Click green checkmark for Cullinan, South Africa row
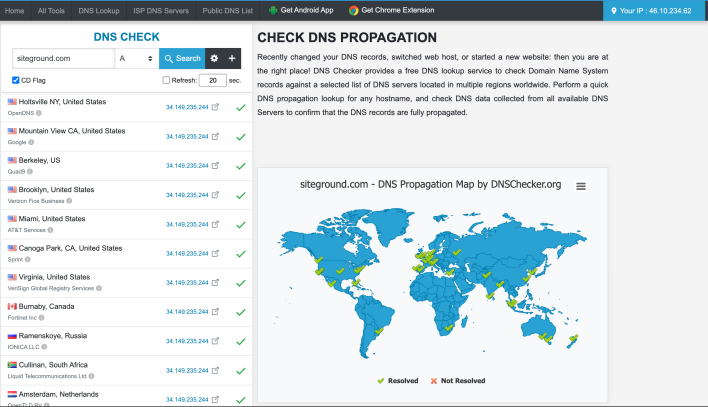 pos(241,371)
